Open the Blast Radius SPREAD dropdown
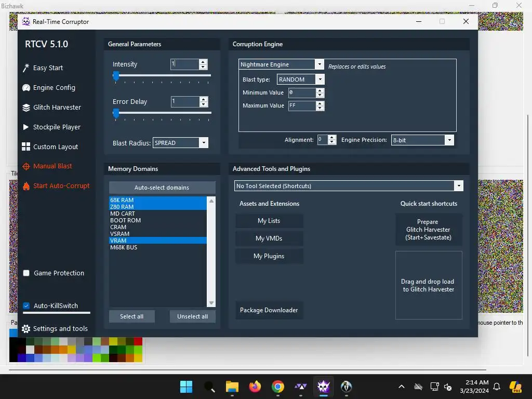The height and width of the screenshot is (399, 532). pyautogui.click(x=204, y=143)
